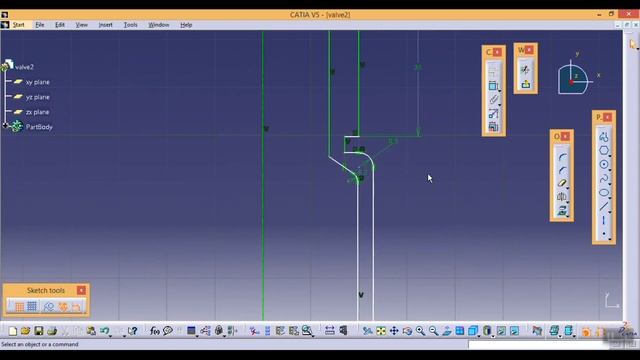Select PartBody in the specification tree
This screenshot has height=360, width=640.
pyautogui.click(x=39, y=127)
